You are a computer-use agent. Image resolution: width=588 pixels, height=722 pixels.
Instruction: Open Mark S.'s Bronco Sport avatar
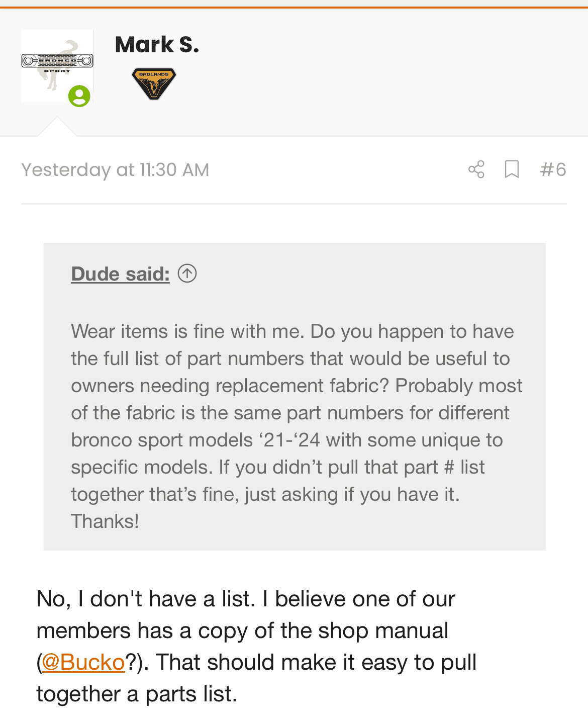57,65
